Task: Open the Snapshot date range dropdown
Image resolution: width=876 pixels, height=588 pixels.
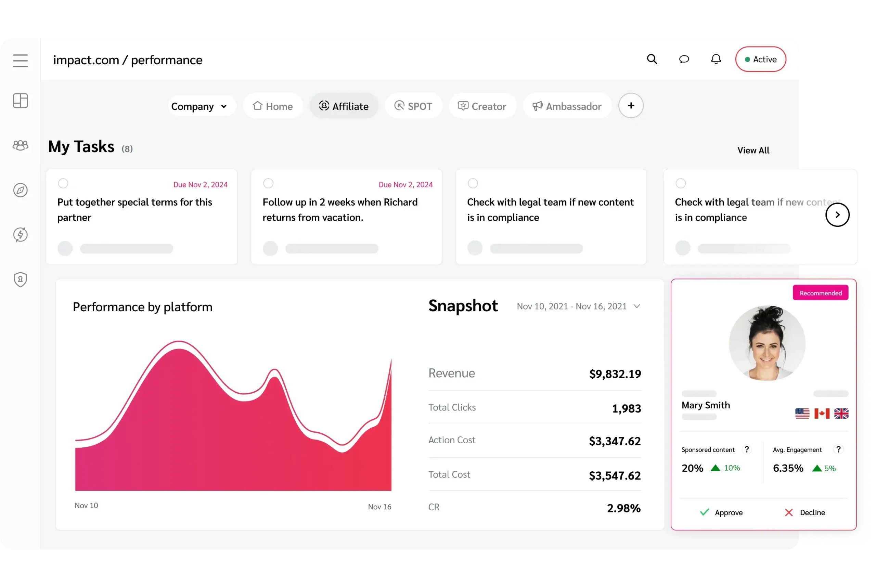Action: [579, 306]
